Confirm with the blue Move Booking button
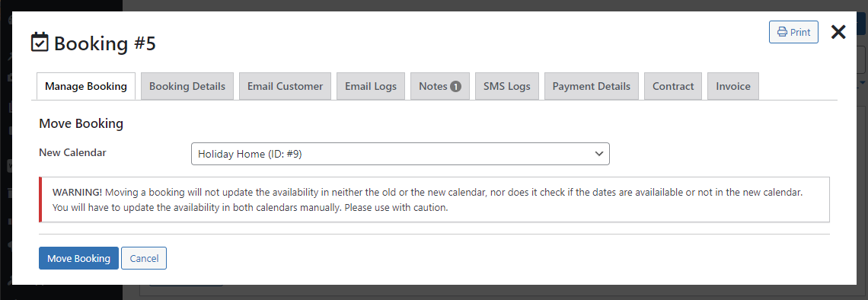 click(x=78, y=258)
